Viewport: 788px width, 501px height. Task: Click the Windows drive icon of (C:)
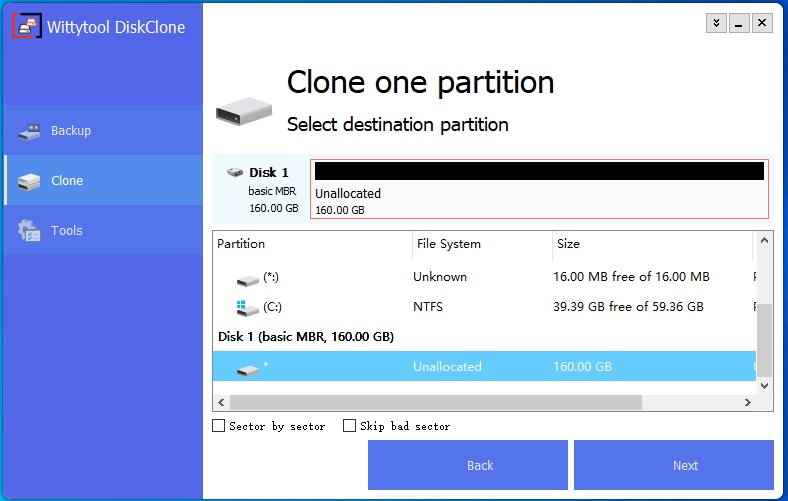click(x=247, y=308)
